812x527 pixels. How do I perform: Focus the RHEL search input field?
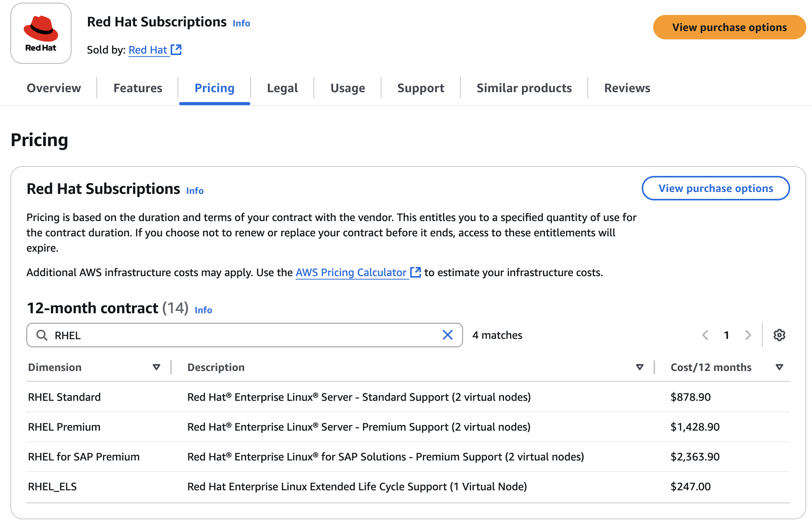click(x=245, y=335)
